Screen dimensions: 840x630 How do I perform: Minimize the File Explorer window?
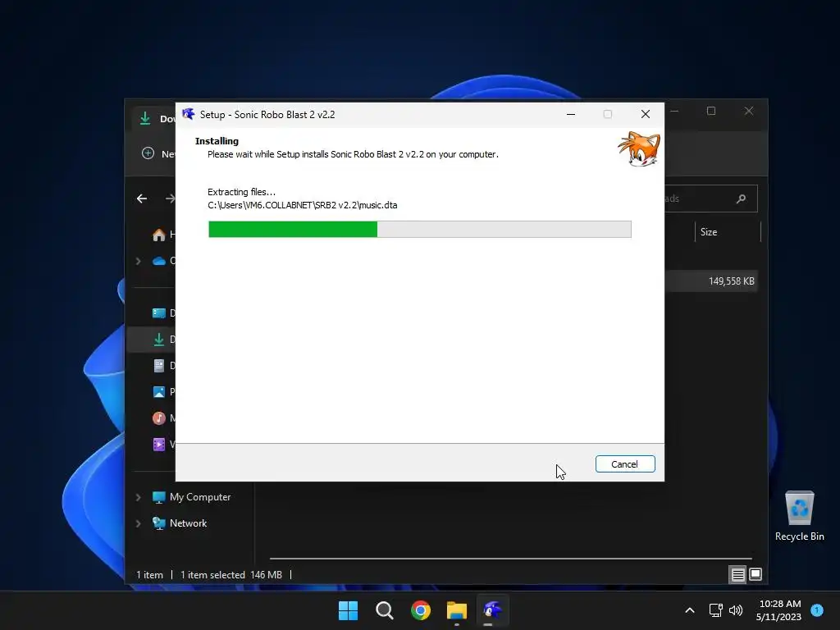coord(674,111)
